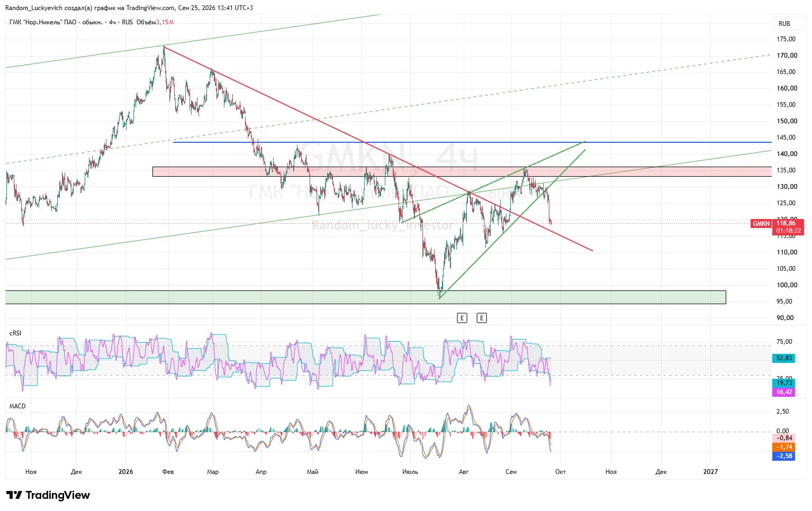
Task: Click the 2026 time axis label
Action: pyautogui.click(x=126, y=472)
